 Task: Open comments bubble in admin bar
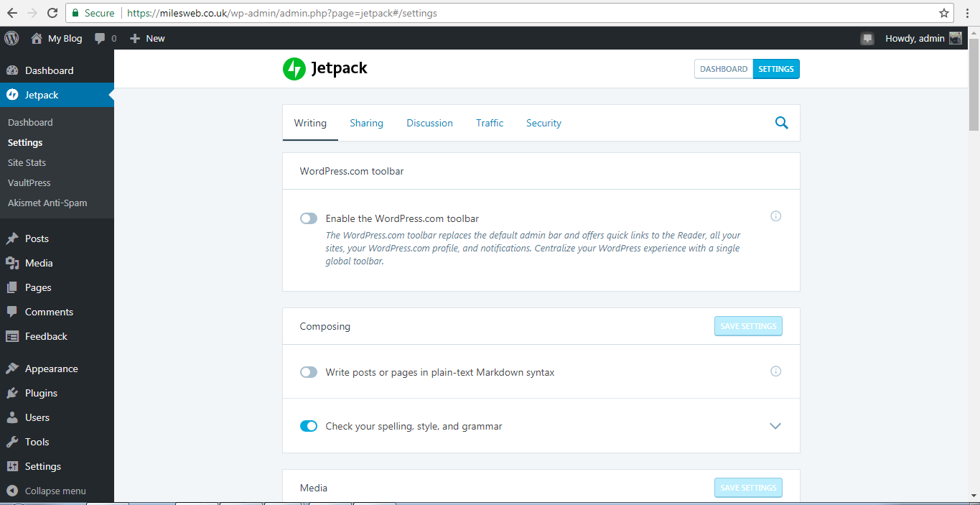(x=101, y=39)
